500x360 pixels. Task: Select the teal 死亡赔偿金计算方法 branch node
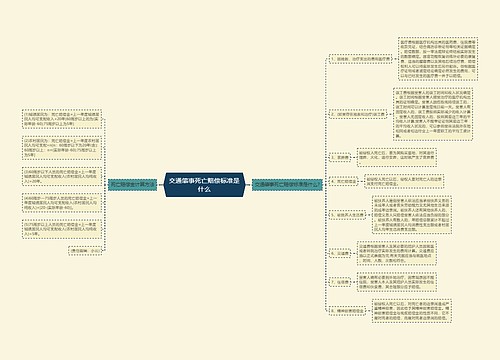click(x=132, y=184)
